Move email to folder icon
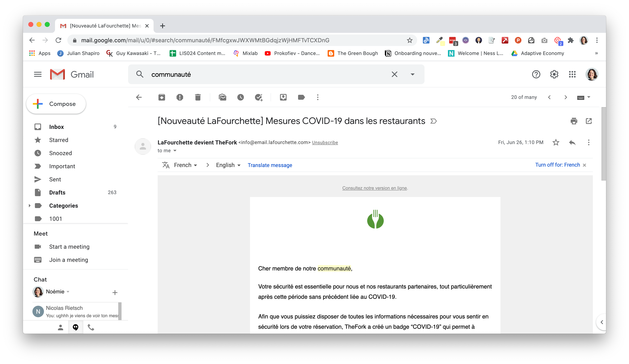This screenshot has height=364, width=629. [283, 97]
